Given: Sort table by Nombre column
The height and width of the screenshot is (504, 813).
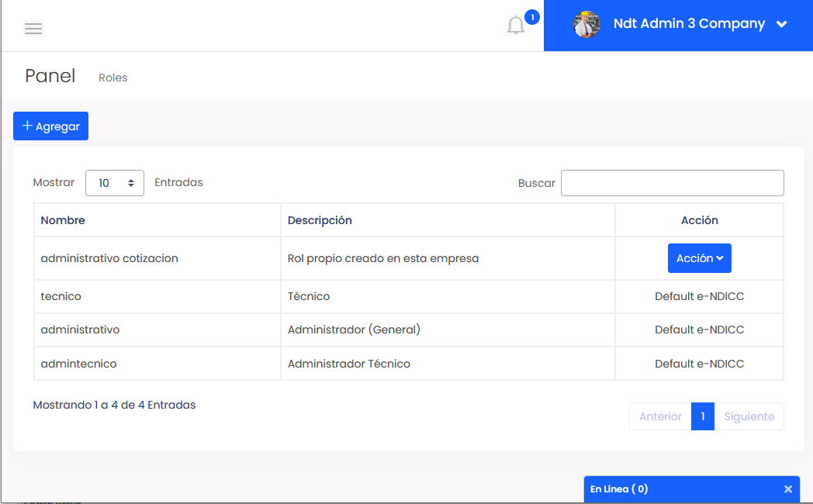Looking at the screenshot, I should 63,220.
